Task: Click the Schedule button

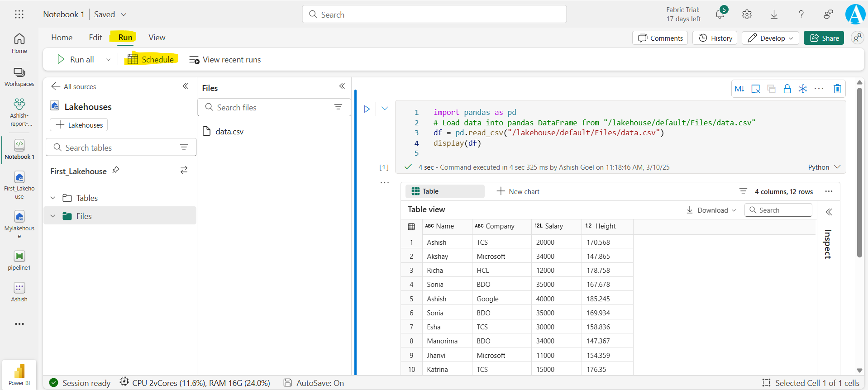Action: (x=151, y=60)
